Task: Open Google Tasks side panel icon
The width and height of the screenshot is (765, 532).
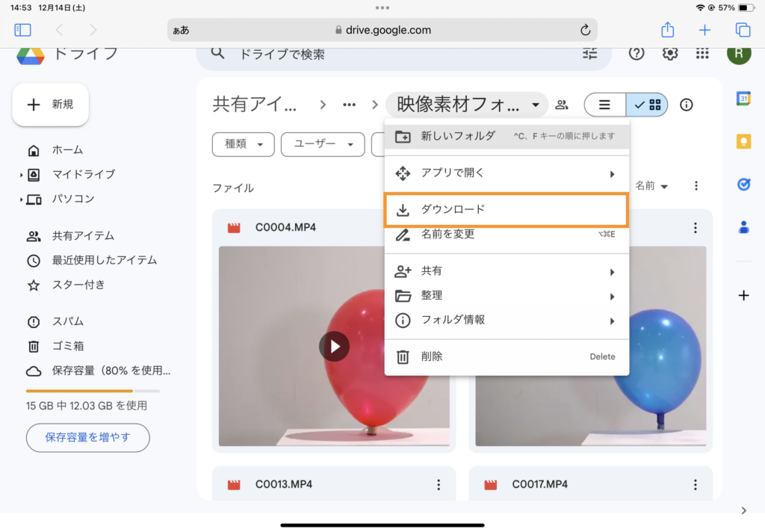Action: 743,185
